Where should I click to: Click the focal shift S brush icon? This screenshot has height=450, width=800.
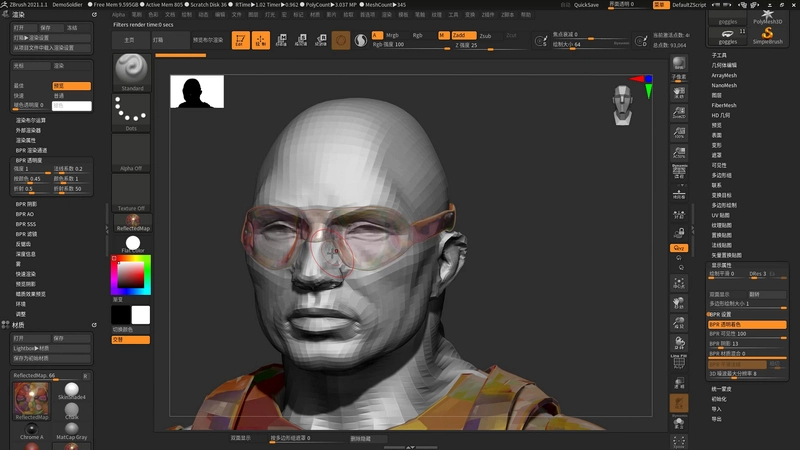coord(541,41)
